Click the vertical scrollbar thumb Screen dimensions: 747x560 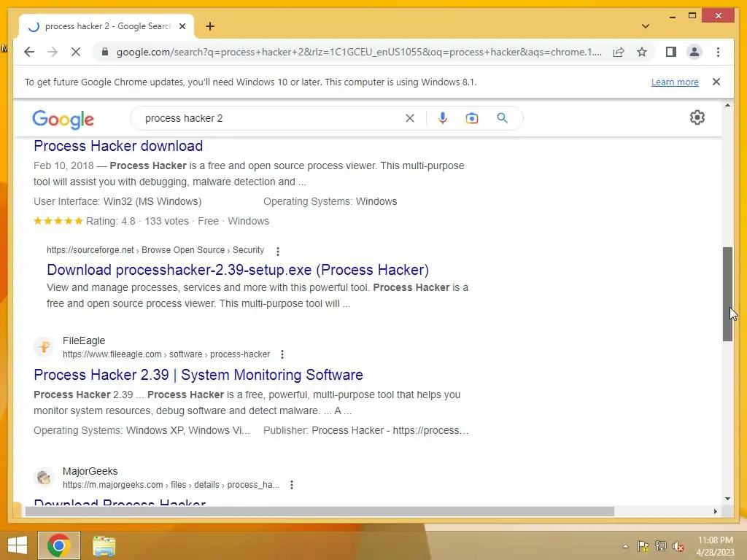[727, 294]
